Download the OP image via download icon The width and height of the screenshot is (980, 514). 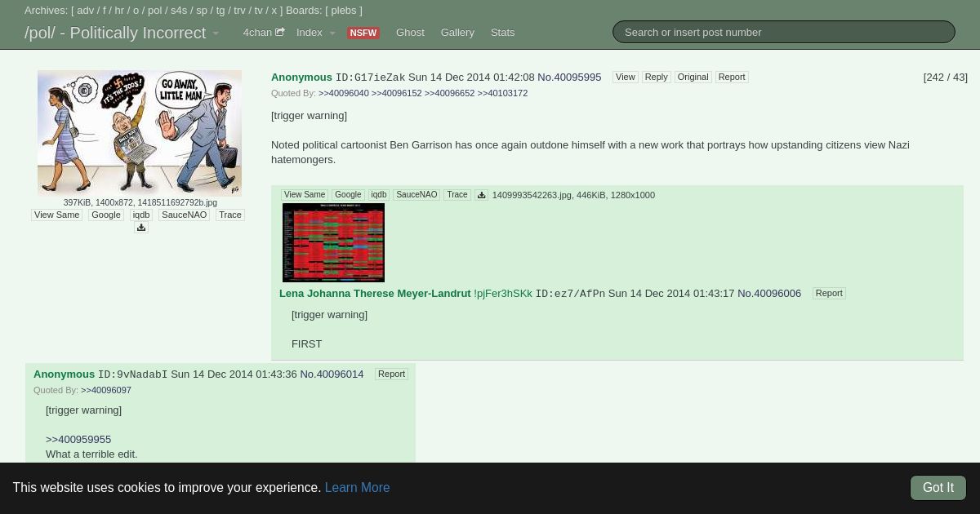(141, 228)
